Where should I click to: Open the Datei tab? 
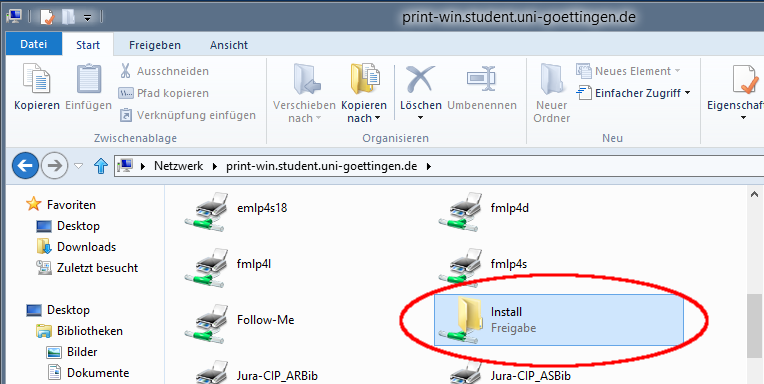pos(34,44)
